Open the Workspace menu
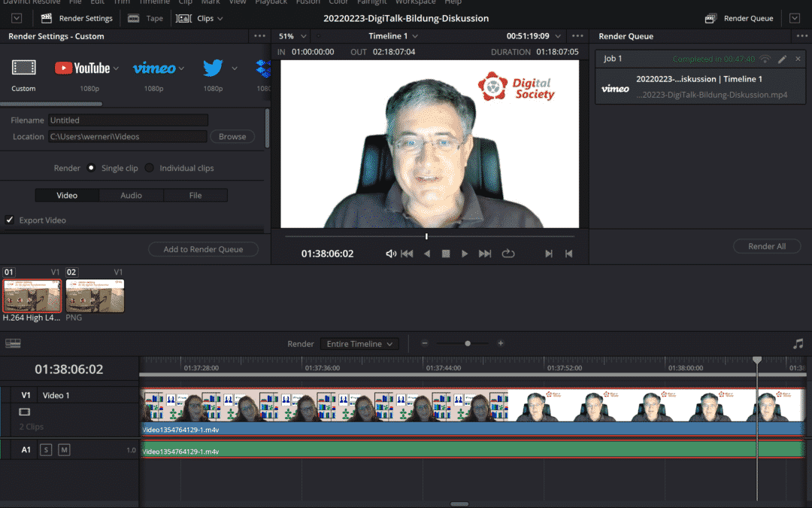This screenshot has height=508, width=812. point(415,2)
